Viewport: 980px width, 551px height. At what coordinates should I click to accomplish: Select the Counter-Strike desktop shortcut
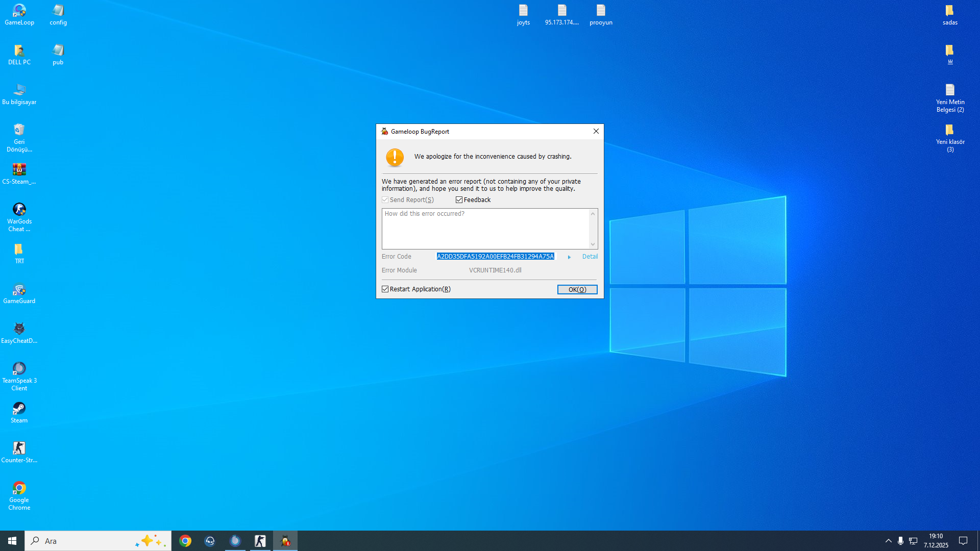[x=19, y=452]
